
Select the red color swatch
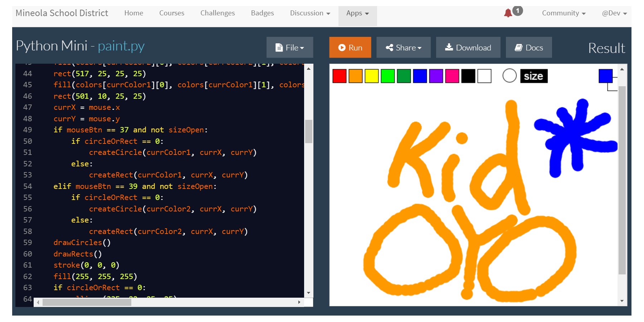click(340, 76)
